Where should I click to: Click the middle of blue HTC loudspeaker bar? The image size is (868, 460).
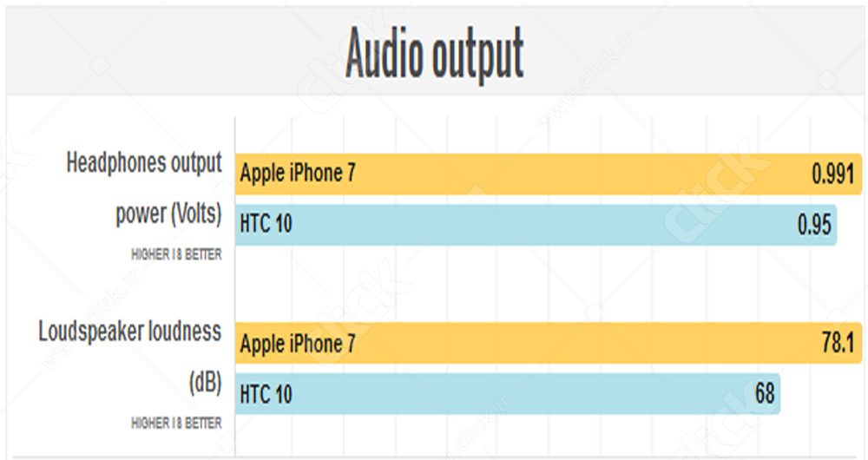pos(508,394)
